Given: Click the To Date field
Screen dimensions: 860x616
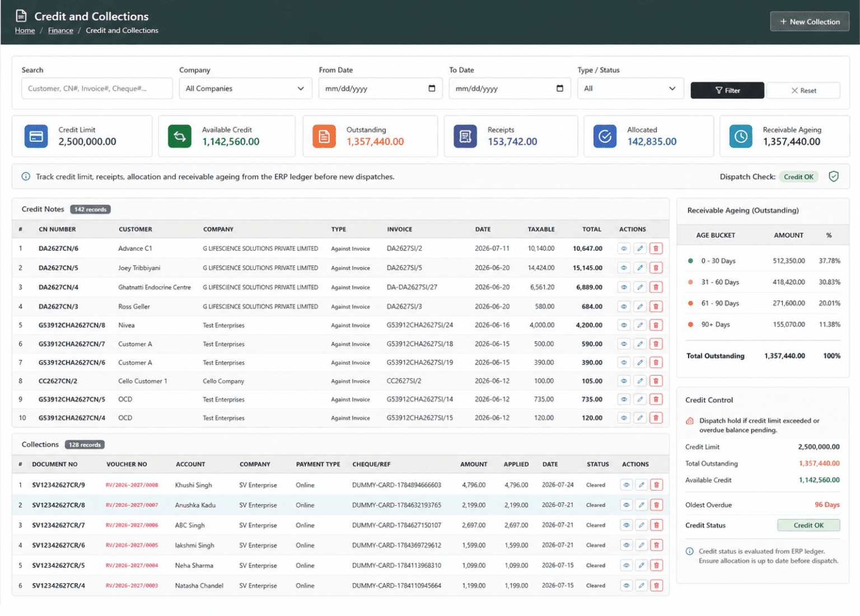Looking at the screenshot, I should tap(510, 88).
